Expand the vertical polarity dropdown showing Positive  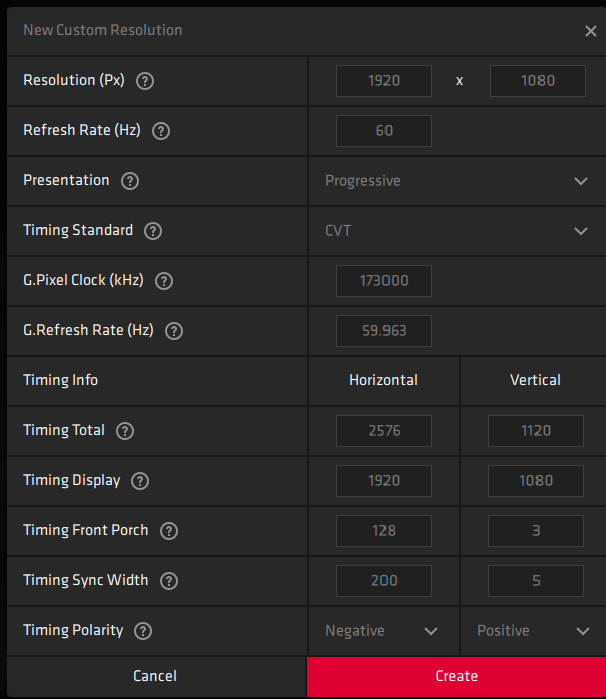[533, 631]
